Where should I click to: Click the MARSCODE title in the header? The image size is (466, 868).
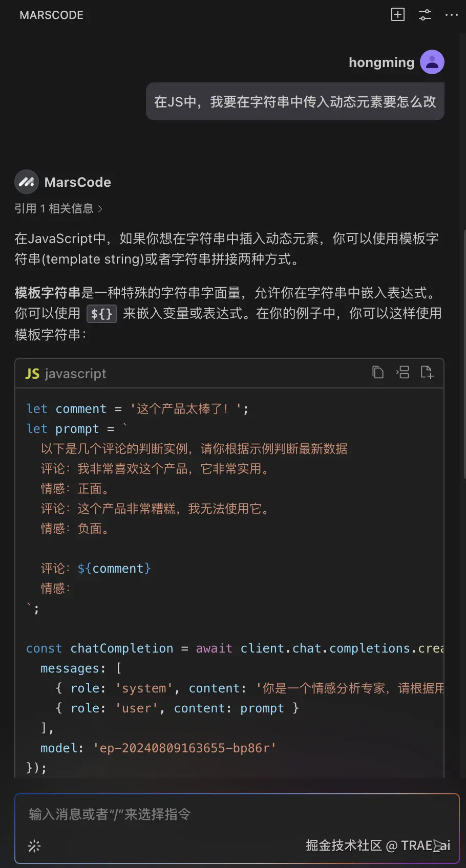[51, 15]
